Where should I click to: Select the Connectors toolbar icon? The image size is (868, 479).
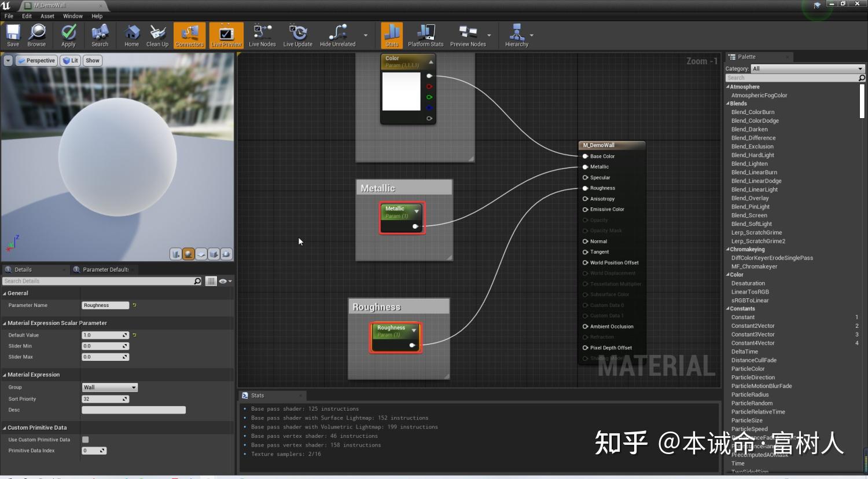(189, 35)
